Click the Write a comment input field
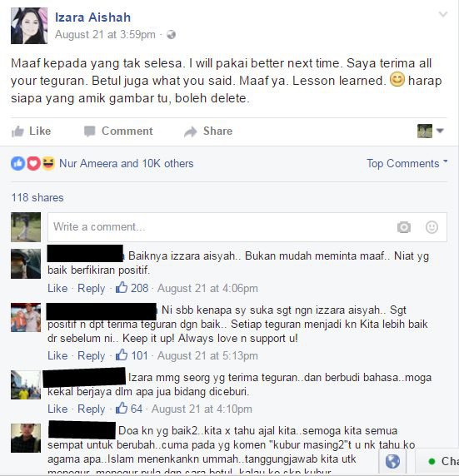Viewport: 459px width, 476px height. coord(247,227)
